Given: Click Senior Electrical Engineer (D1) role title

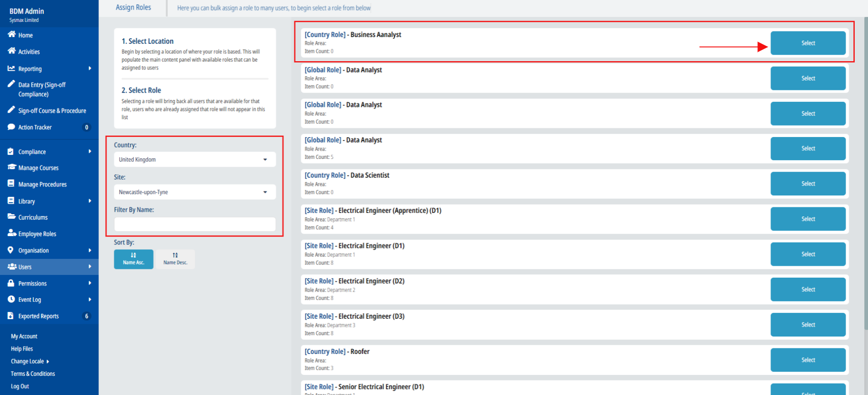Looking at the screenshot, I should [x=364, y=387].
